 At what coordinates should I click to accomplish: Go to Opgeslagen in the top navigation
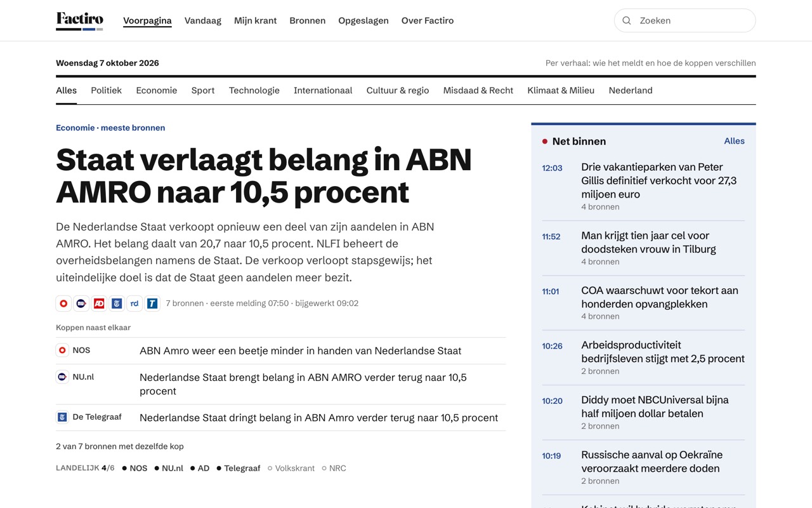[x=363, y=20]
